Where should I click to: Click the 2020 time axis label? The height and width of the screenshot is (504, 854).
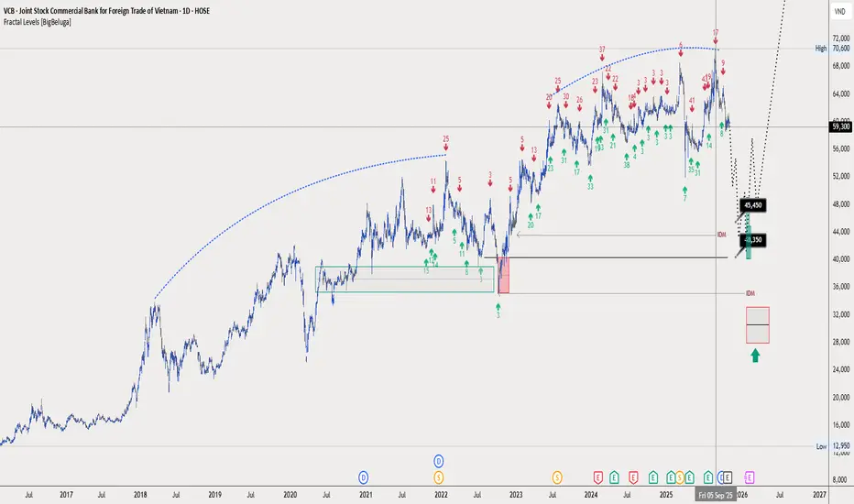(290, 495)
